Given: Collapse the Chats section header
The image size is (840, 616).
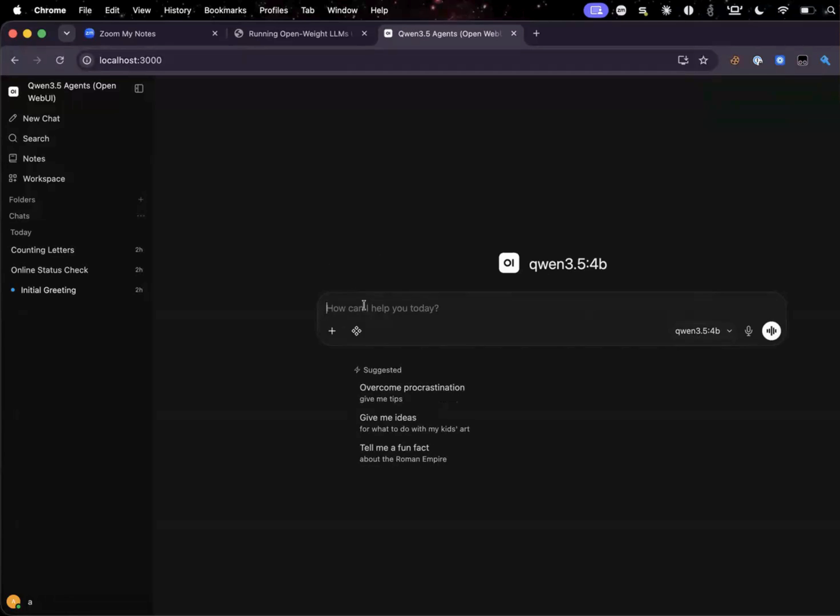Looking at the screenshot, I should (19, 216).
